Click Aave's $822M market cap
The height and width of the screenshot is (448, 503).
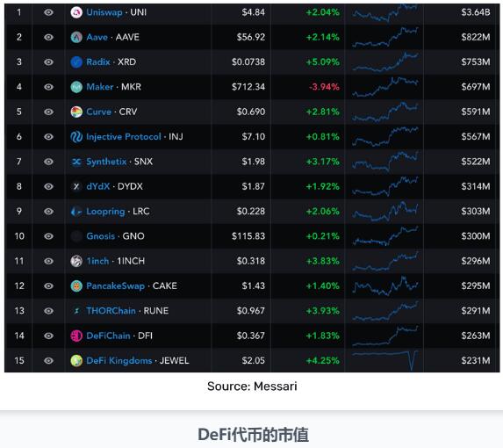click(x=476, y=37)
